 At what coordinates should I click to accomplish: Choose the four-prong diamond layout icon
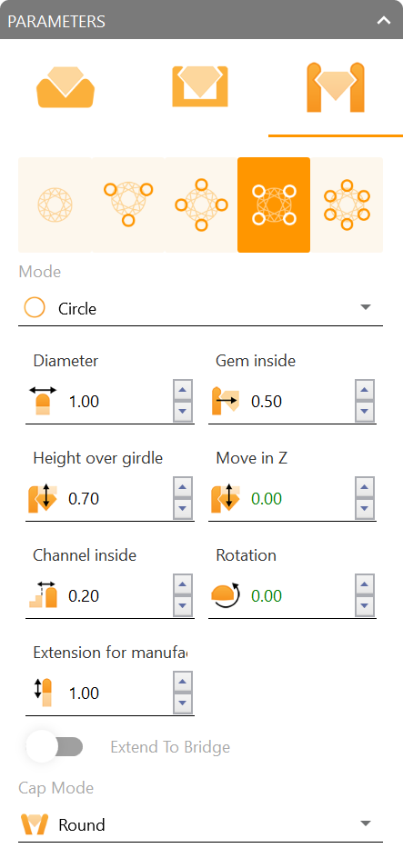(x=201, y=205)
